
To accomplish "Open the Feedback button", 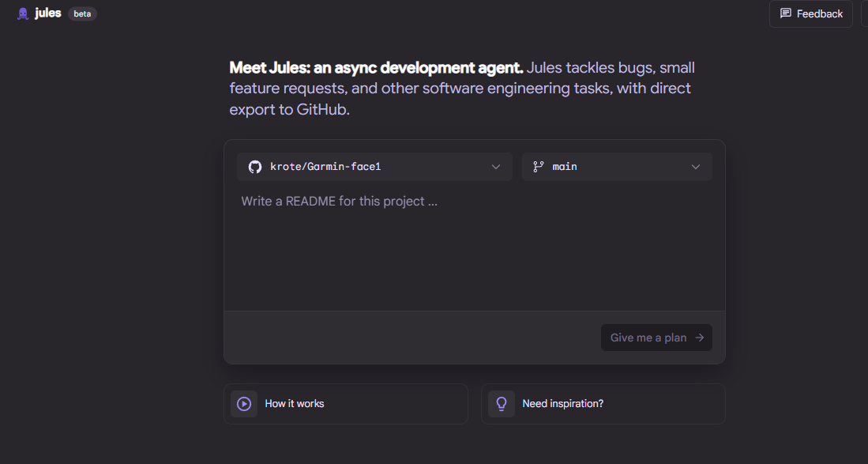I will click(x=810, y=14).
